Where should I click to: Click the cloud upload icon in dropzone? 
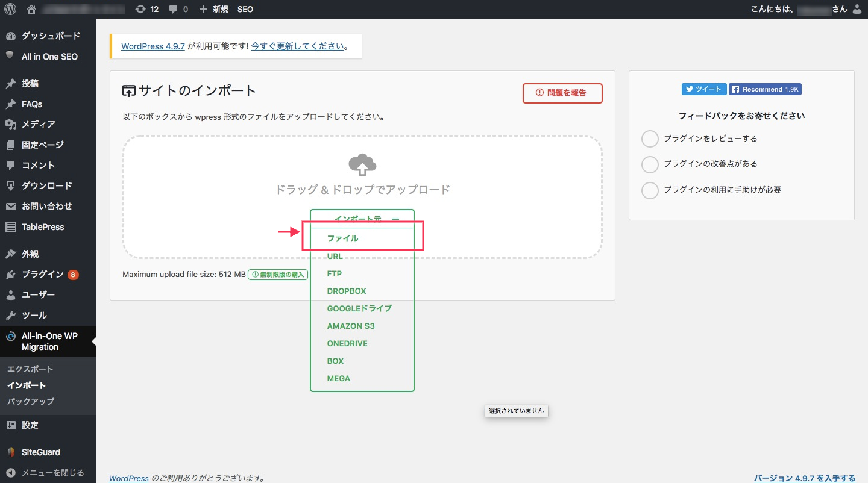tap(362, 164)
